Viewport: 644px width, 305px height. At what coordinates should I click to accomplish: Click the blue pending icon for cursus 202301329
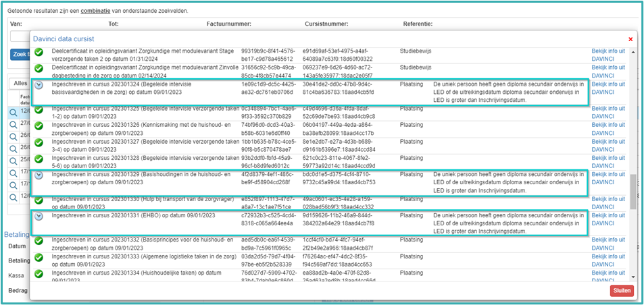click(39, 175)
